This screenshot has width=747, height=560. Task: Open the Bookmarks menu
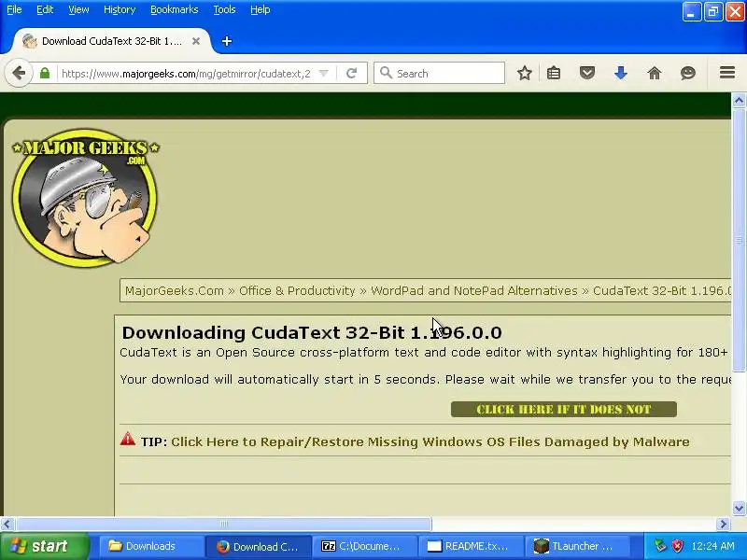pos(175,9)
